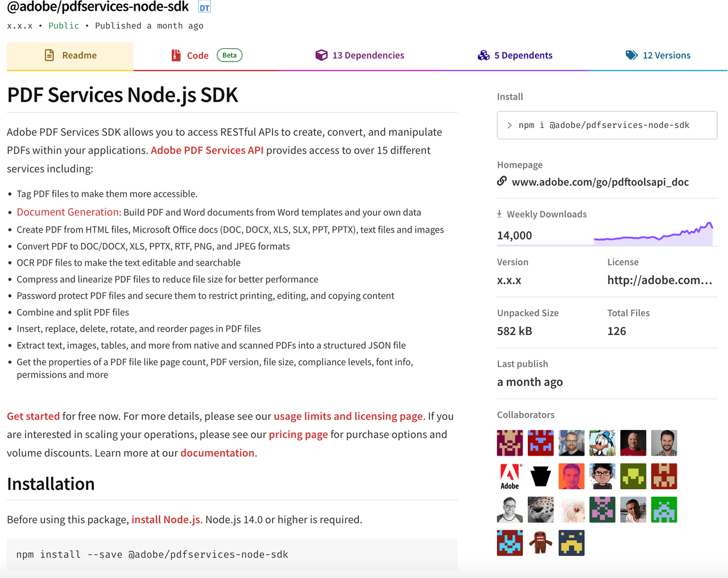
Task: Open the dark red and cyan pixel avatar
Action: tap(510, 543)
